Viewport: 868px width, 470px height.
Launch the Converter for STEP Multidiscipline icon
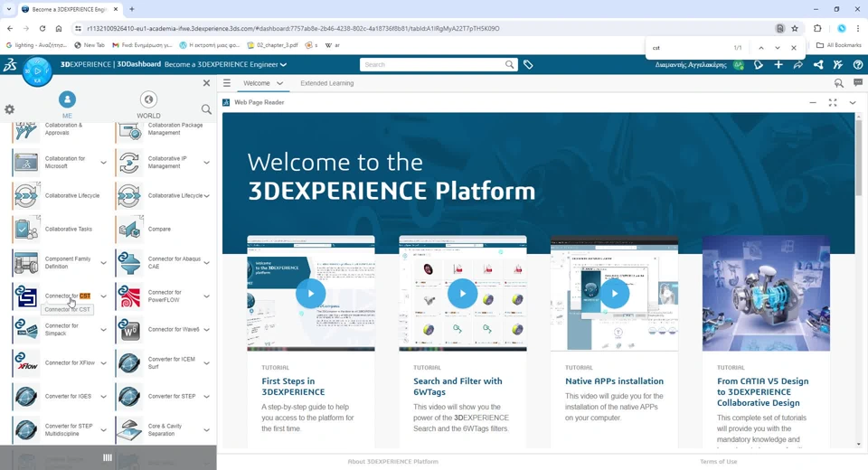click(x=26, y=429)
